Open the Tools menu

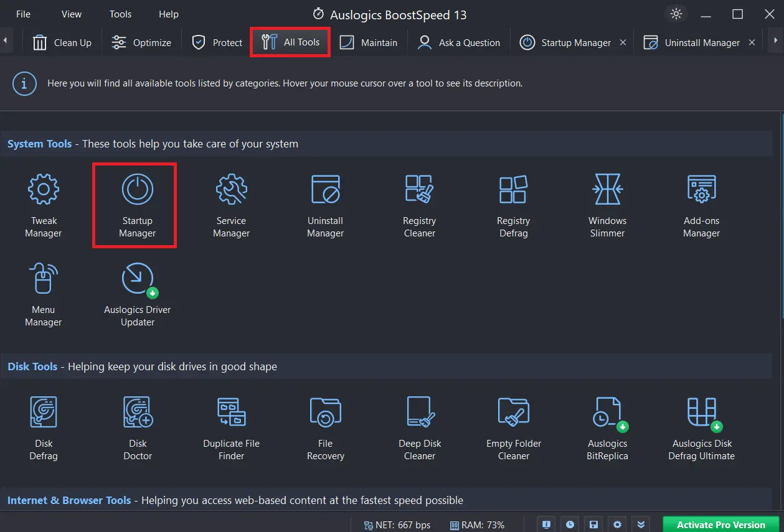[120, 14]
